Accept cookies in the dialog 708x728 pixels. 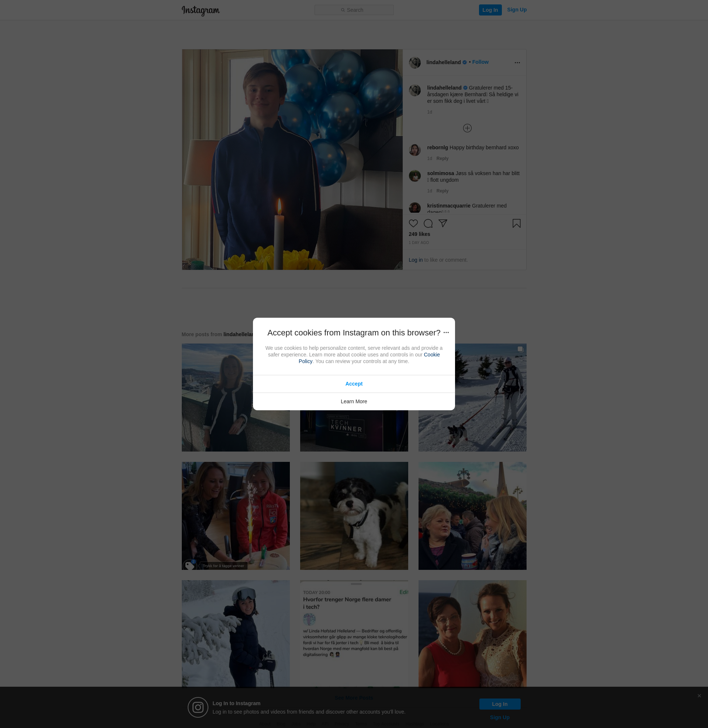(x=354, y=384)
